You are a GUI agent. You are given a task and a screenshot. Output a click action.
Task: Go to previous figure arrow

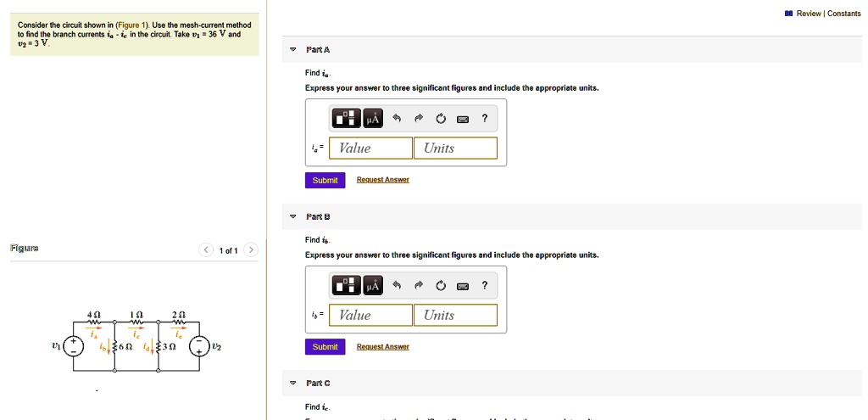(206, 250)
